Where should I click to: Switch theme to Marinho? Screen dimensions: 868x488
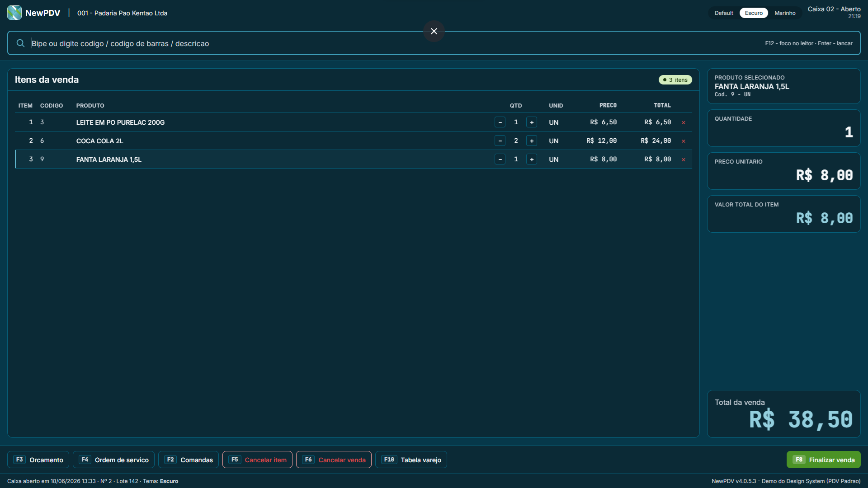[785, 13]
